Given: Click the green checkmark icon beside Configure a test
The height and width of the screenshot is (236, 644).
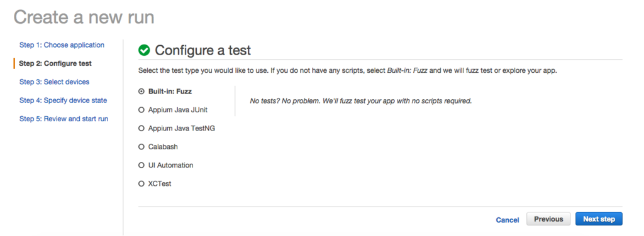Looking at the screenshot, I should [144, 50].
